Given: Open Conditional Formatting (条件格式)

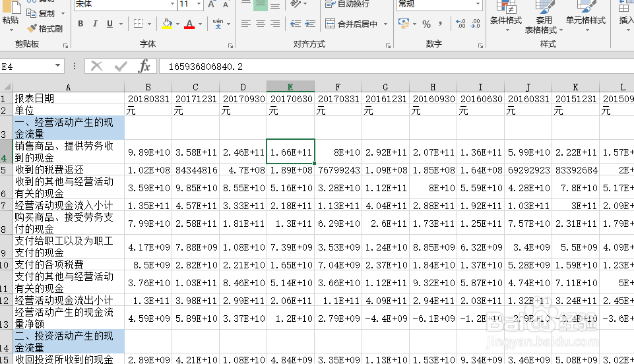Looking at the screenshot, I should tap(506, 16).
